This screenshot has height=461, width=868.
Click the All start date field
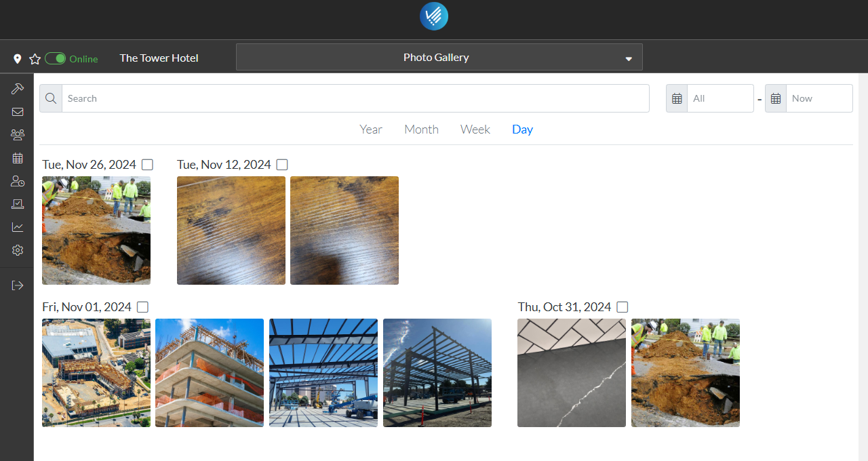point(720,98)
